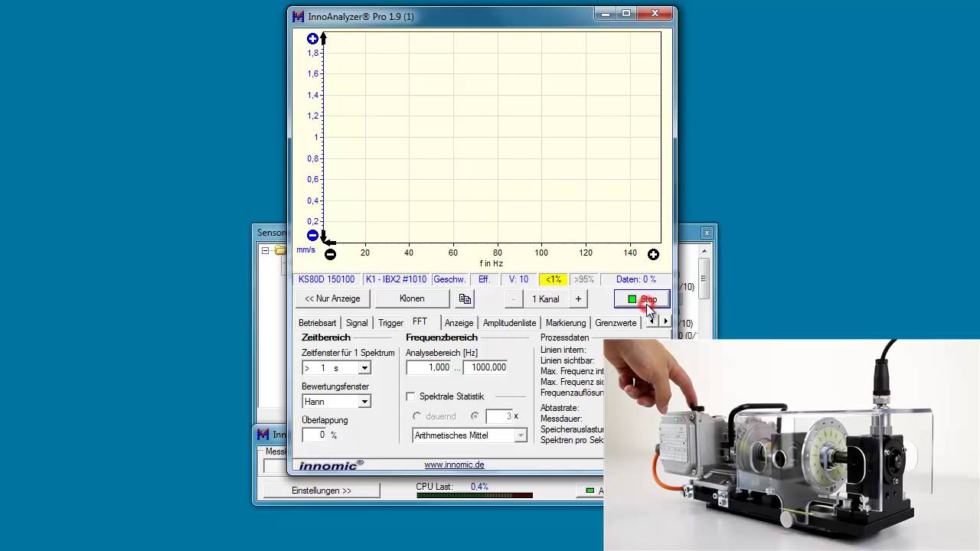
Task: Click the copy icon next to Klonen
Action: (x=465, y=299)
